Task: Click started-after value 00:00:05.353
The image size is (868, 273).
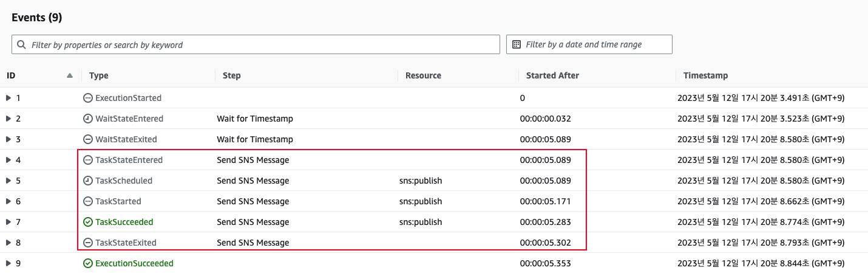Action: (545, 263)
